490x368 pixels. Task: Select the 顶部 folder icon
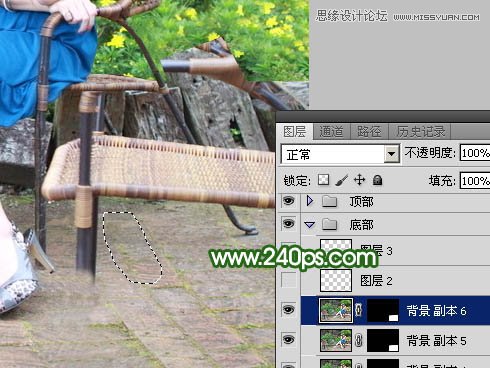click(330, 201)
